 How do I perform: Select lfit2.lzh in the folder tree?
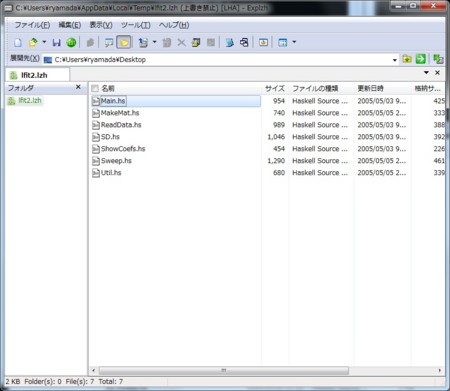coord(30,100)
